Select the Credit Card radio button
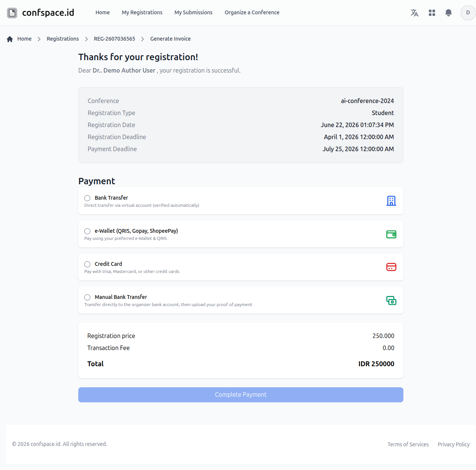Image resolution: width=476 pixels, height=470 pixels. click(87, 264)
